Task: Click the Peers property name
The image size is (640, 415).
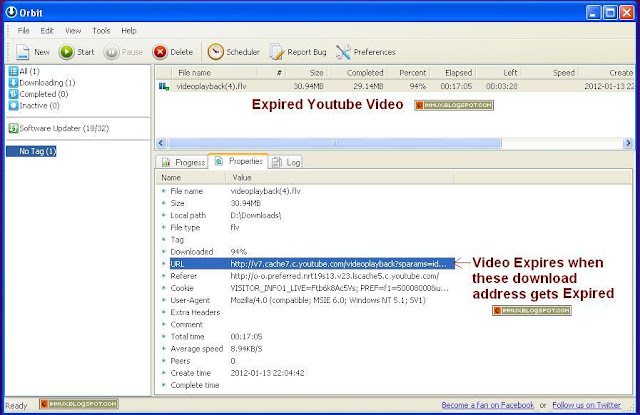Action: pyautogui.click(x=180, y=362)
